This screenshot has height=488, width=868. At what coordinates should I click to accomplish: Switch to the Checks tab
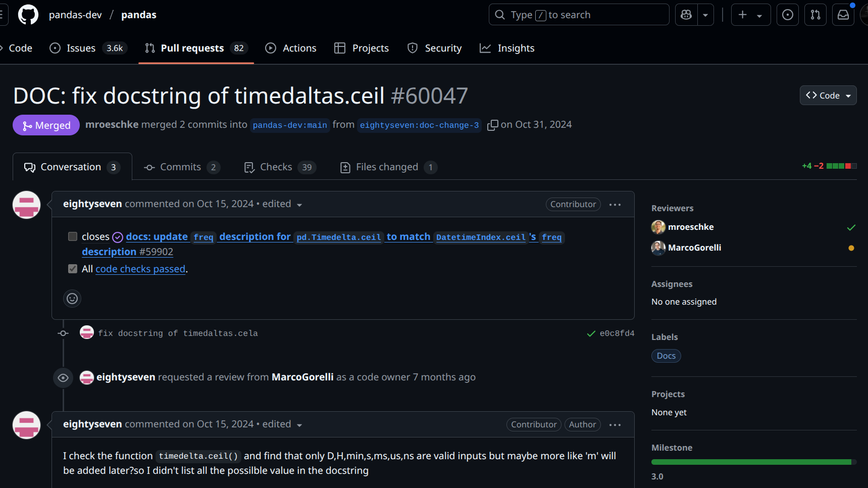click(x=280, y=167)
